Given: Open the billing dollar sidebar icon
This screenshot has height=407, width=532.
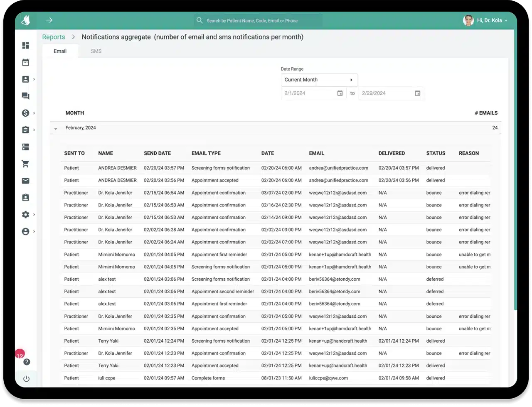Looking at the screenshot, I should pyautogui.click(x=26, y=113).
